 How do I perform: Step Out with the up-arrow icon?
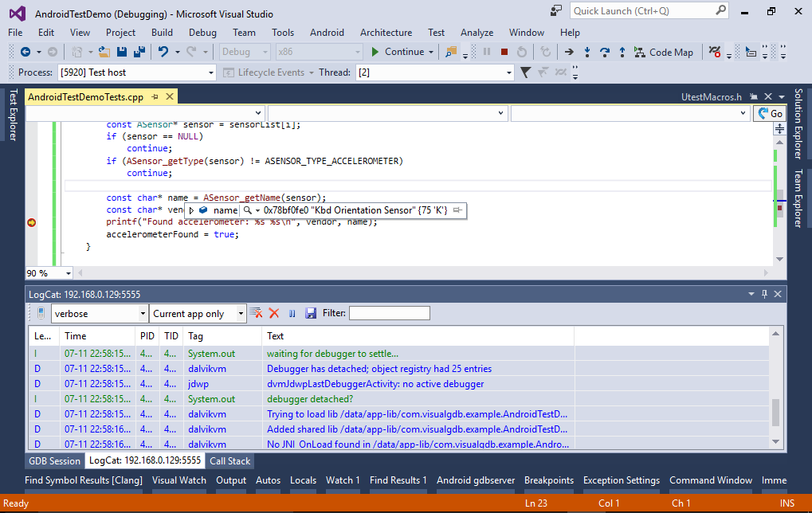pyautogui.click(x=622, y=52)
